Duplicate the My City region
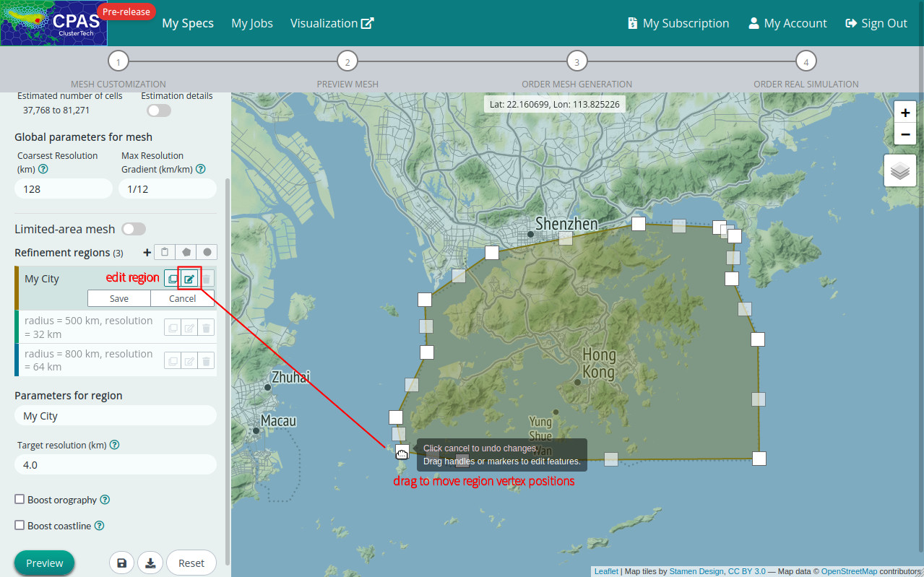924x577 pixels. (172, 279)
